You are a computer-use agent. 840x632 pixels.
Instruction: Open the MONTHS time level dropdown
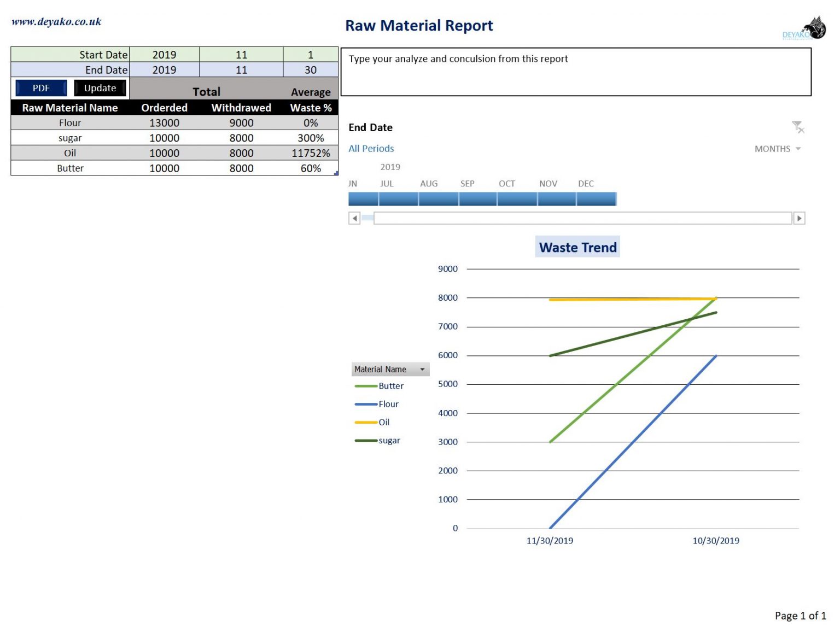coord(778,148)
